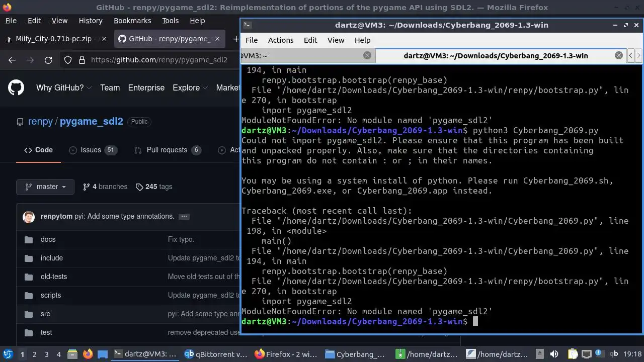This screenshot has width=644, height=362.
Task: Open a new Firefox tab with plus
Action: coord(236,39)
